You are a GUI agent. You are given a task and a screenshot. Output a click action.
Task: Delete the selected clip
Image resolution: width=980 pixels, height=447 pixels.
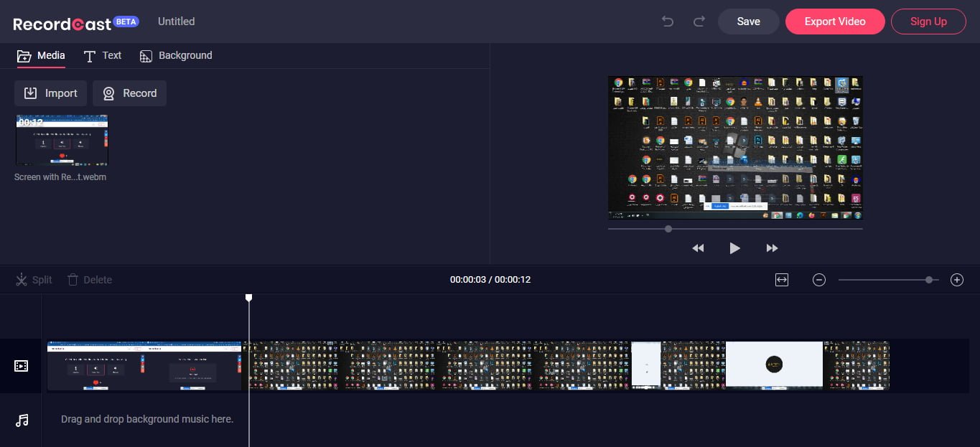pyautogui.click(x=90, y=280)
